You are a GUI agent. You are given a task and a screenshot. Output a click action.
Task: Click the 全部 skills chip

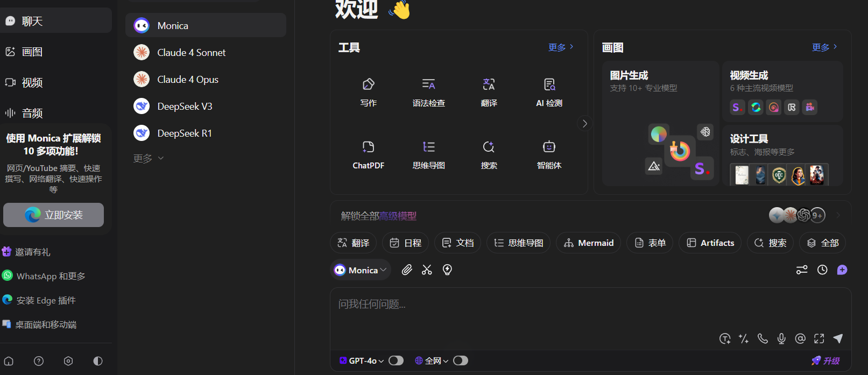(822, 243)
